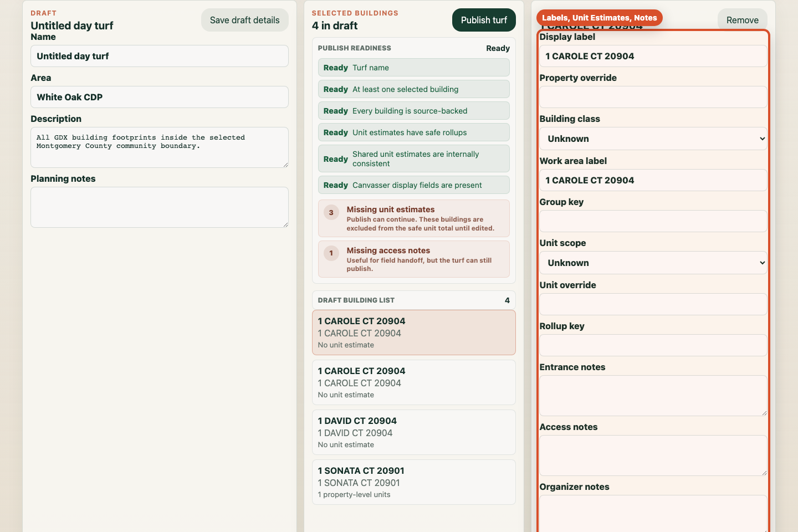798x532 pixels.
Task: Open the Building class dropdown
Action: coord(653,139)
